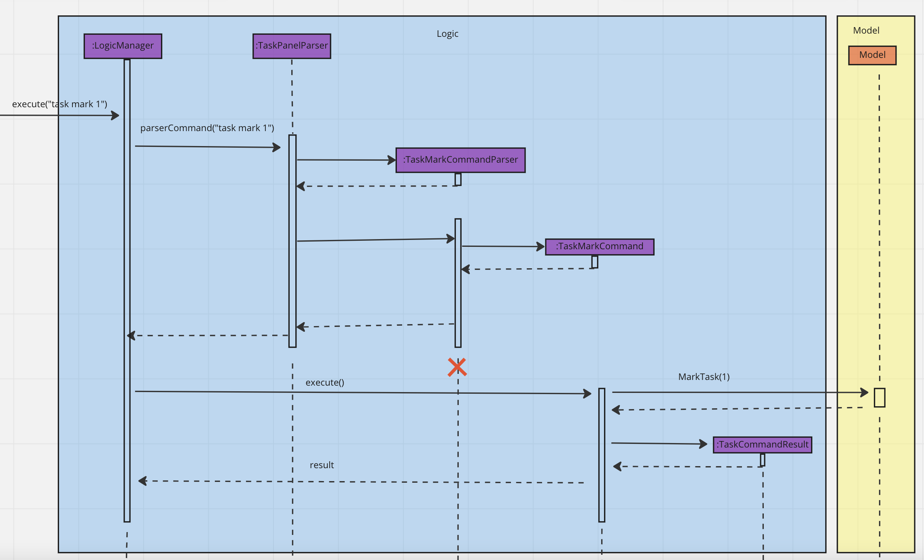924x560 pixels.
Task: Click the parserCommand("task mark 1") label
Action: click(x=207, y=128)
